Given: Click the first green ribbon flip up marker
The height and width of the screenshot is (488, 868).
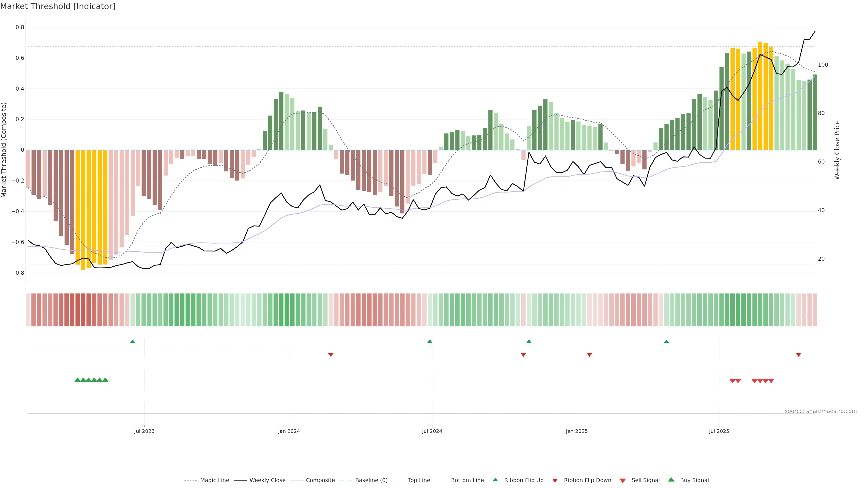Looking at the screenshot, I should coord(133,342).
